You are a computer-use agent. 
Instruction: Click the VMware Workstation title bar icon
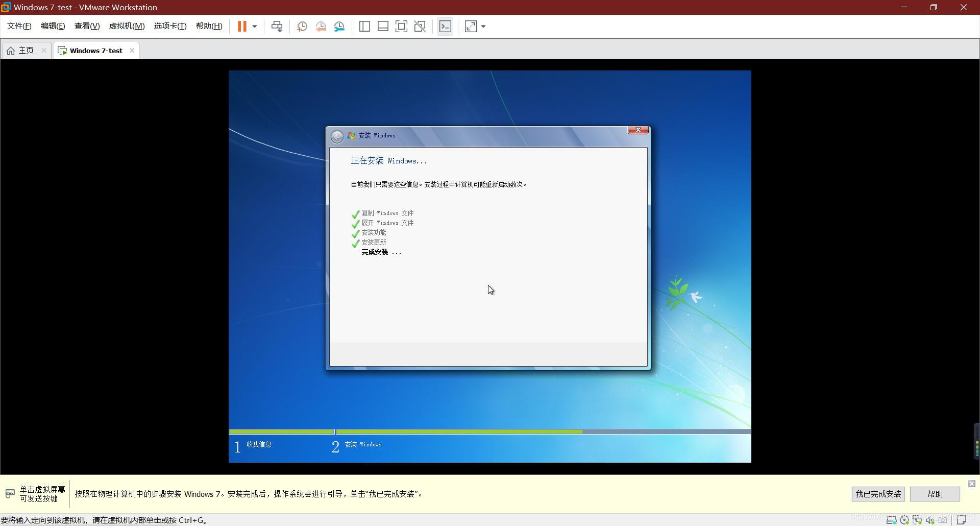[6, 7]
